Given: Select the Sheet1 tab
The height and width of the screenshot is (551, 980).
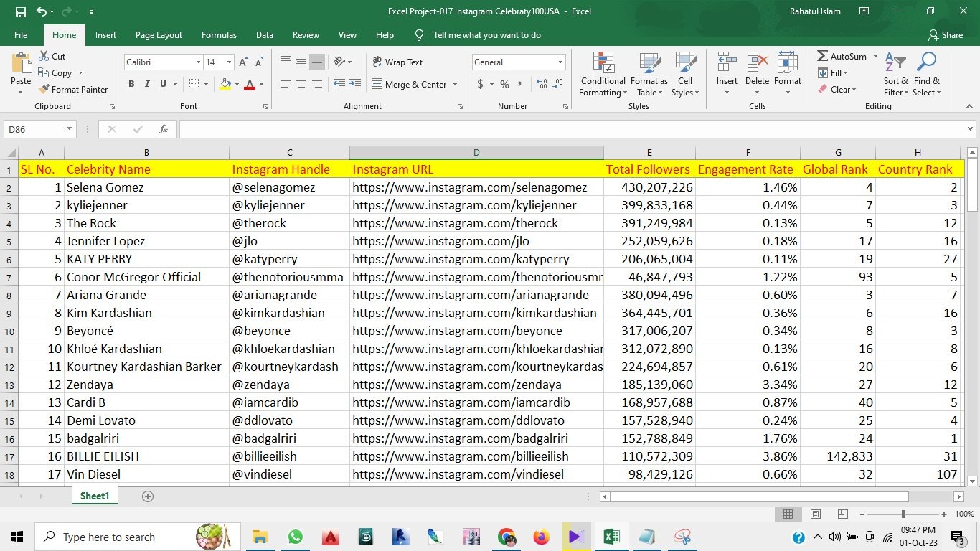Looking at the screenshot, I should point(95,496).
